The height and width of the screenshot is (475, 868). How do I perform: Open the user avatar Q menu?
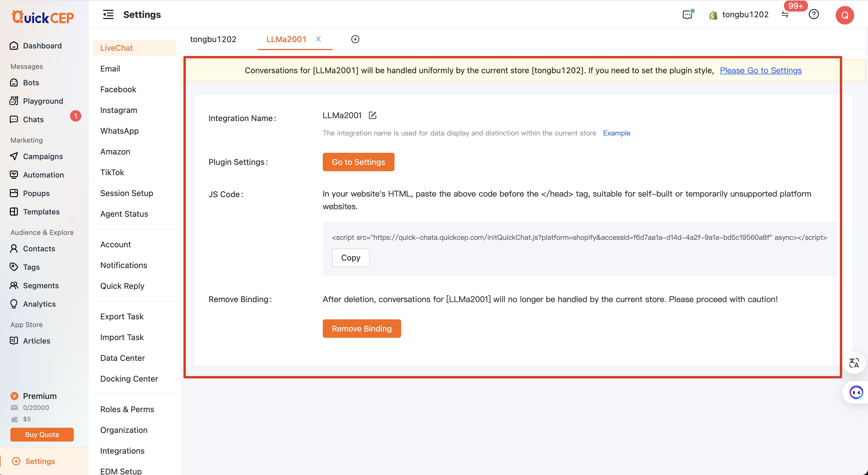coord(844,15)
